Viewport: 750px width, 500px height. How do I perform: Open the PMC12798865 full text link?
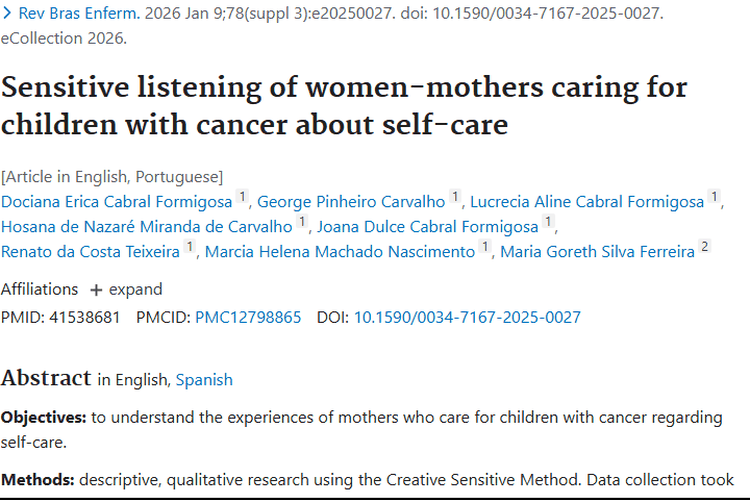coord(248,317)
